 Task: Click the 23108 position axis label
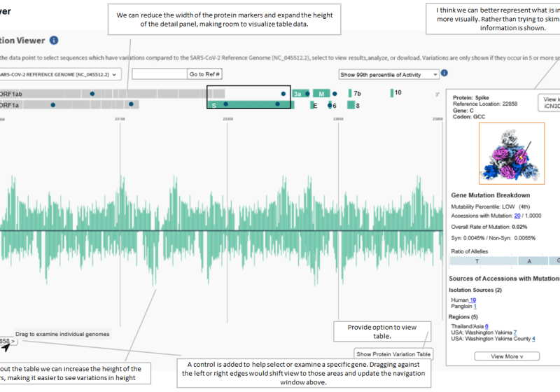click(120, 119)
